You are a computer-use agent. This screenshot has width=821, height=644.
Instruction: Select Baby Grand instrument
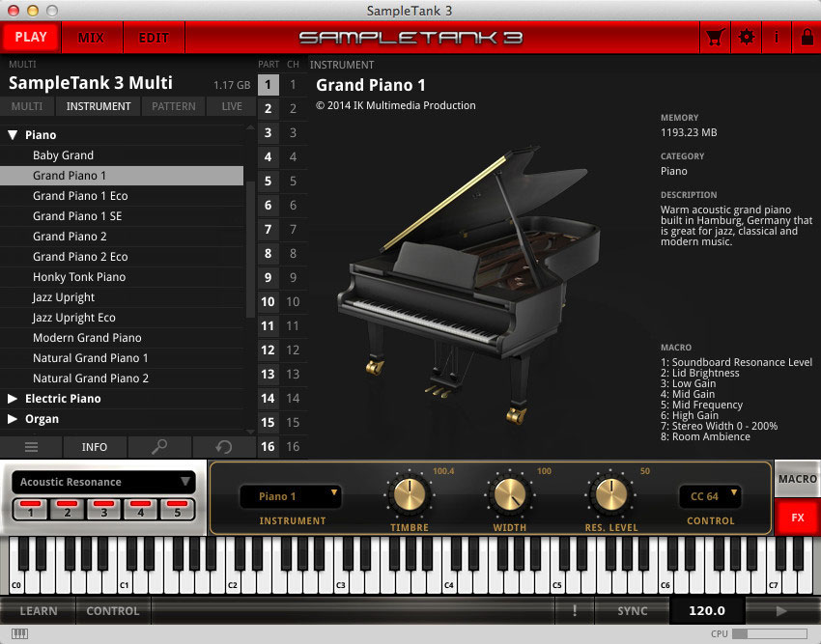pyautogui.click(x=122, y=155)
